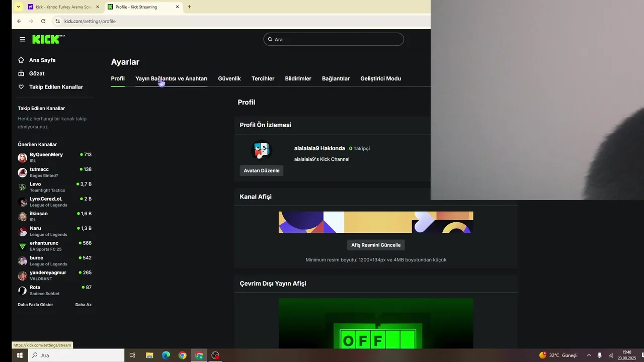The image size is (644, 362).
Task: Click the offline stream banner image
Action: [376, 324]
